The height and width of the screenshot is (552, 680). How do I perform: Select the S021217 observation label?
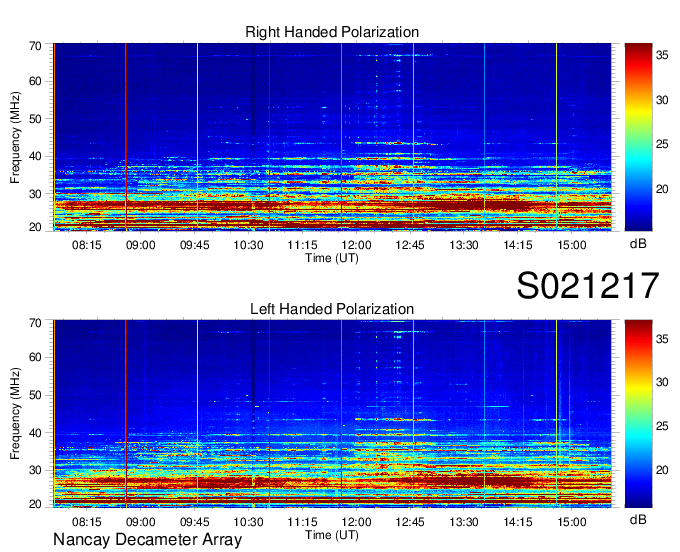click(588, 285)
